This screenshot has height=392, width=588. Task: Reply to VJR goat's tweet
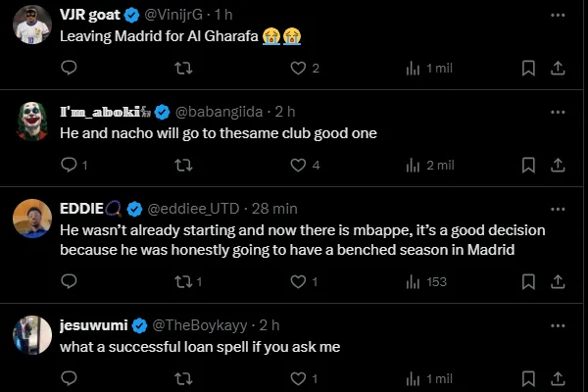pos(69,68)
